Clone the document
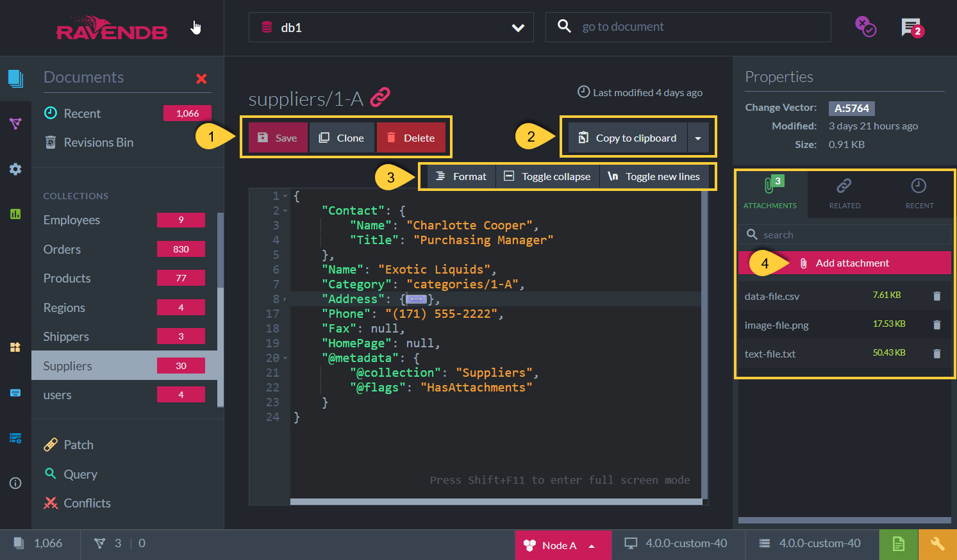957x560 pixels. [342, 138]
